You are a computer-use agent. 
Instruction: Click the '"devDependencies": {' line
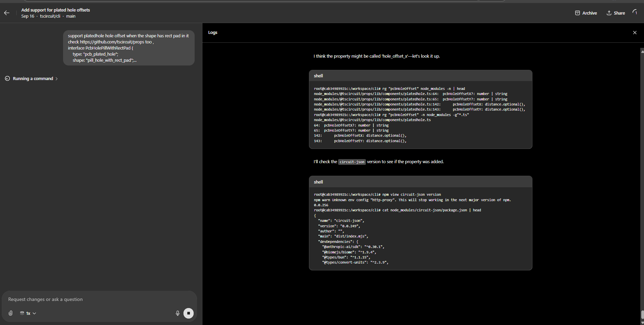click(x=338, y=242)
